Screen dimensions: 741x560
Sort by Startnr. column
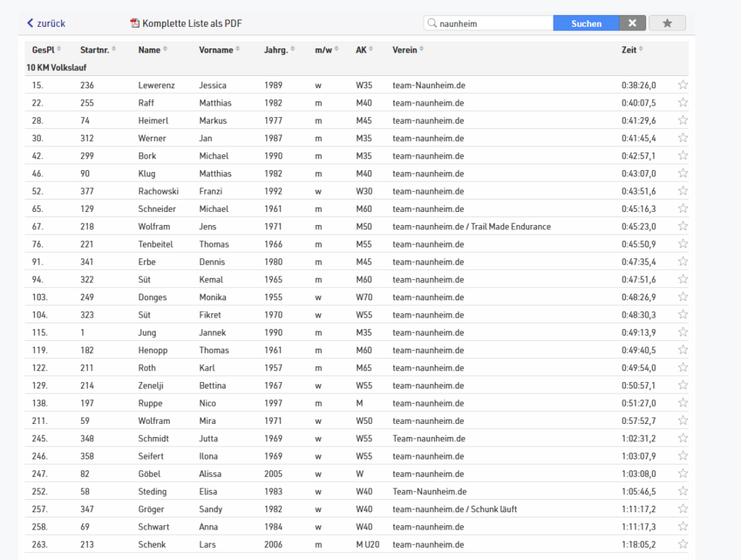pos(98,50)
